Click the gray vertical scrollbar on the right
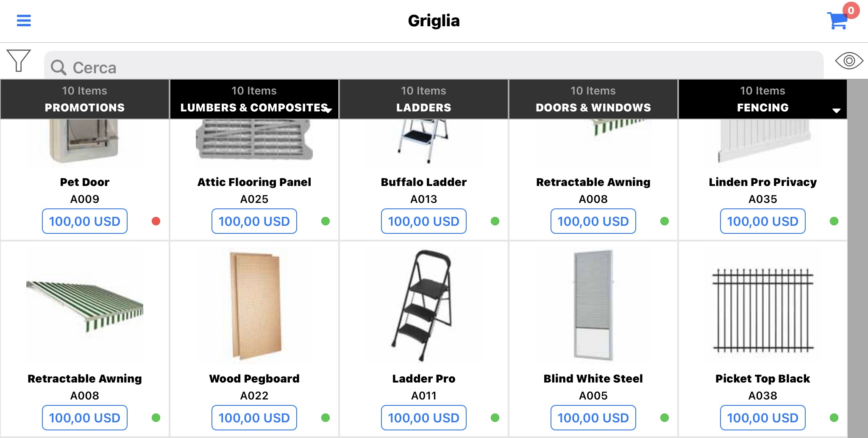Image resolution: width=868 pixels, height=438 pixels. [x=858, y=258]
